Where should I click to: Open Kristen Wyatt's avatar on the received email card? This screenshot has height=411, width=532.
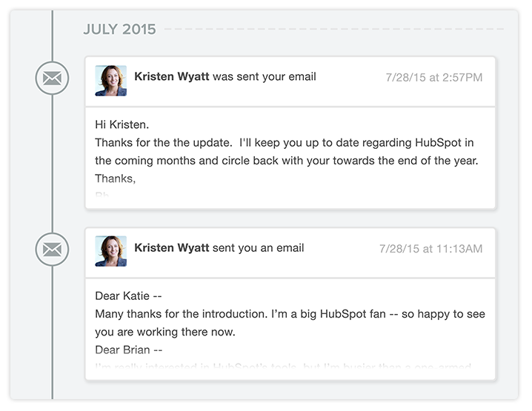pos(111,251)
